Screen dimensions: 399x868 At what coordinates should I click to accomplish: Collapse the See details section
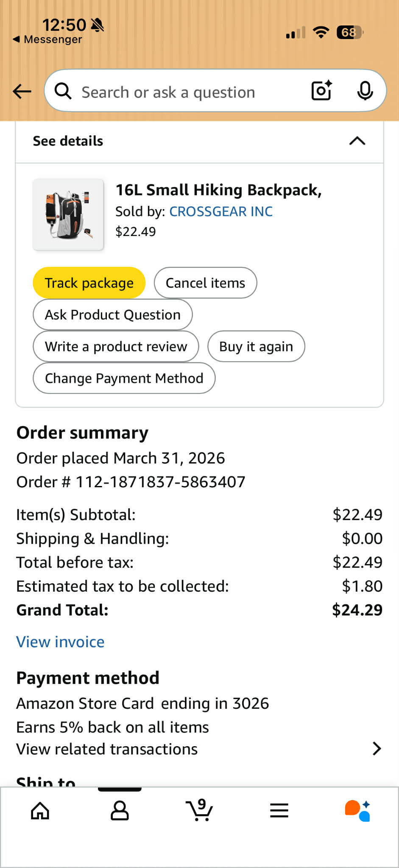[357, 141]
